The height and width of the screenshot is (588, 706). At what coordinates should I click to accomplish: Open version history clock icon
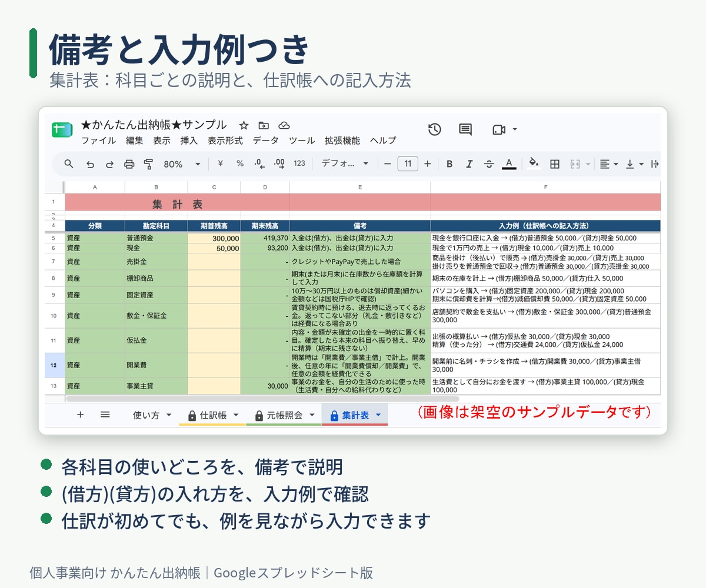(434, 129)
